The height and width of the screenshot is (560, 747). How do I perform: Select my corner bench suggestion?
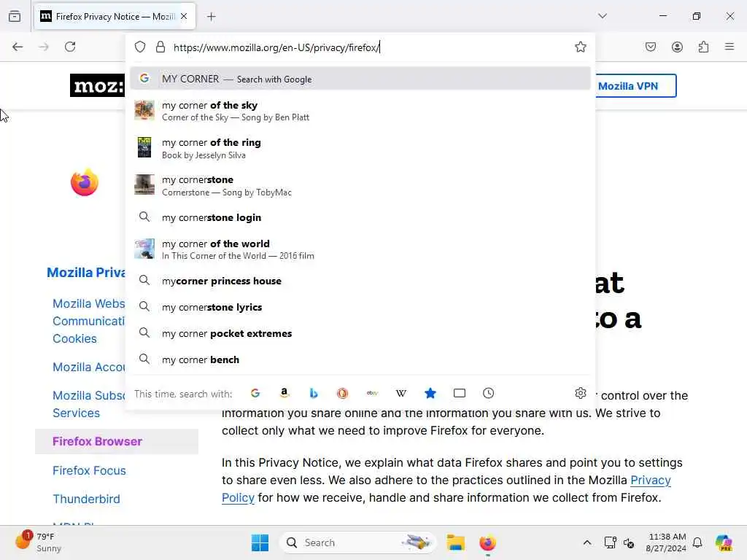[360, 359]
